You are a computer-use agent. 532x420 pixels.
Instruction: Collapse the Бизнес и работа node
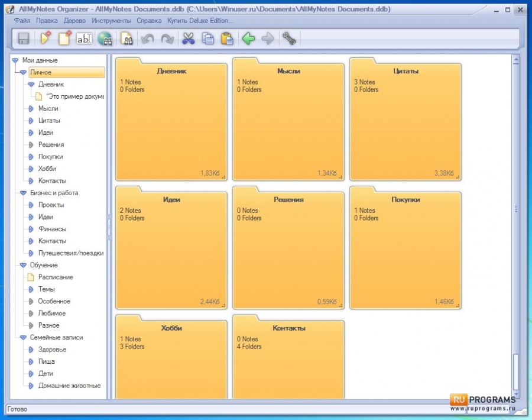coord(23,193)
